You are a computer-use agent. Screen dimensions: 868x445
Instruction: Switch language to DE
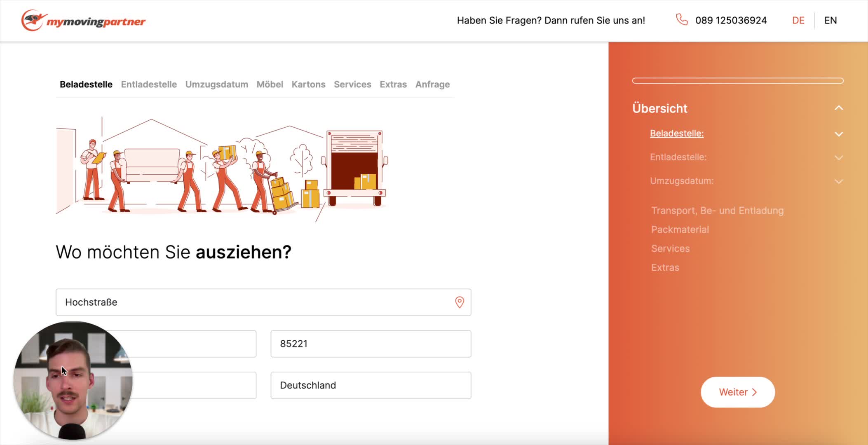pyautogui.click(x=798, y=20)
